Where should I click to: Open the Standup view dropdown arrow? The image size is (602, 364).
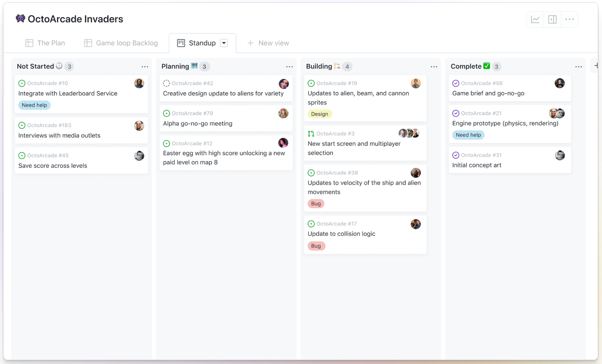224,43
